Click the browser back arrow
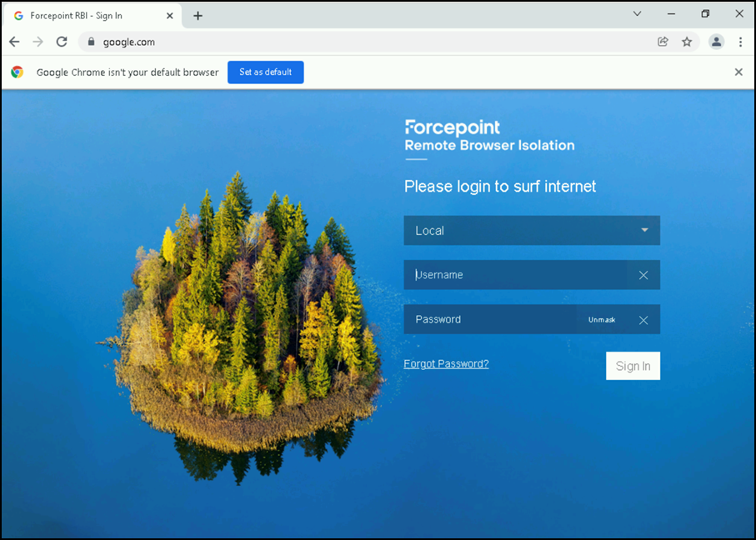 click(14, 42)
